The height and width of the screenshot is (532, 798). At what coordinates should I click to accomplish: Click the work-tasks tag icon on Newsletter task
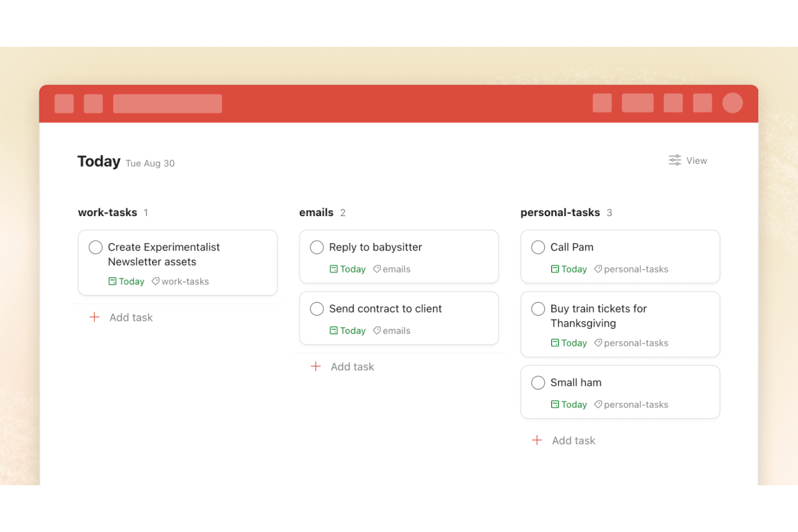click(155, 281)
